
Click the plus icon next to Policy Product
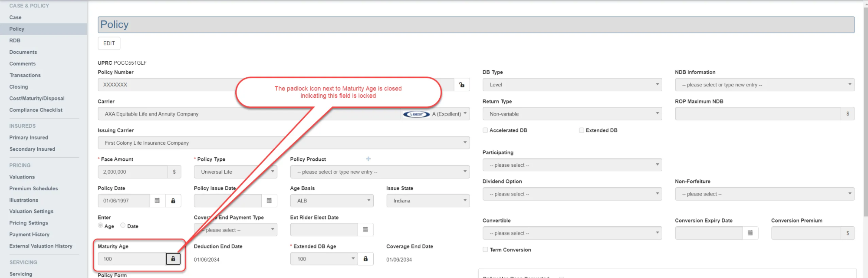click(x=368, y=159)
